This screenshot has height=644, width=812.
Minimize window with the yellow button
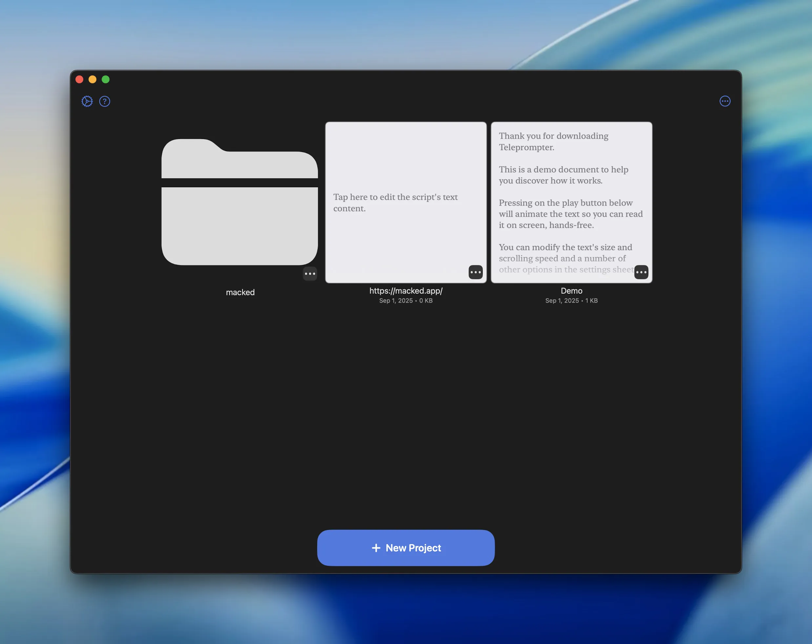click(x=92, y=79)
